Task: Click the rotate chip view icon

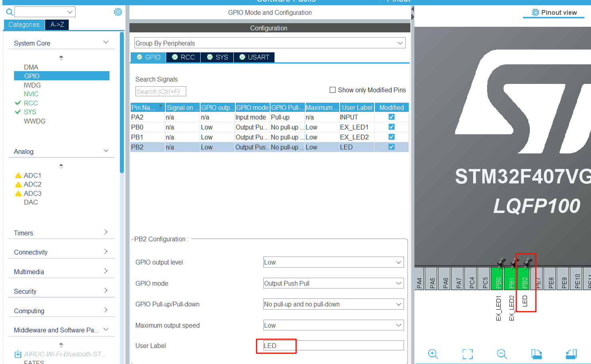Action: [x=571, y=354]
